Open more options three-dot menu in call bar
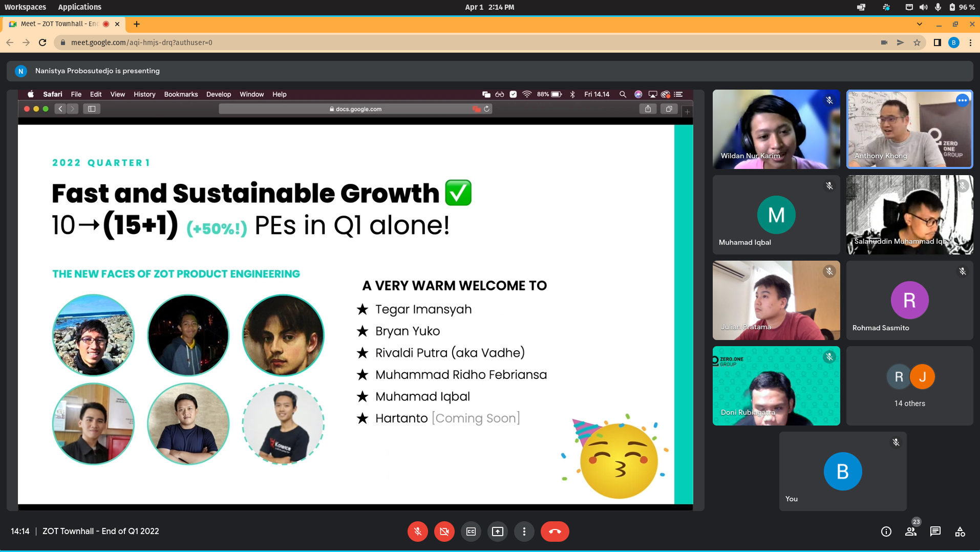Image resolution: width=980 pixels, height=552 pixels. (524, 532)
